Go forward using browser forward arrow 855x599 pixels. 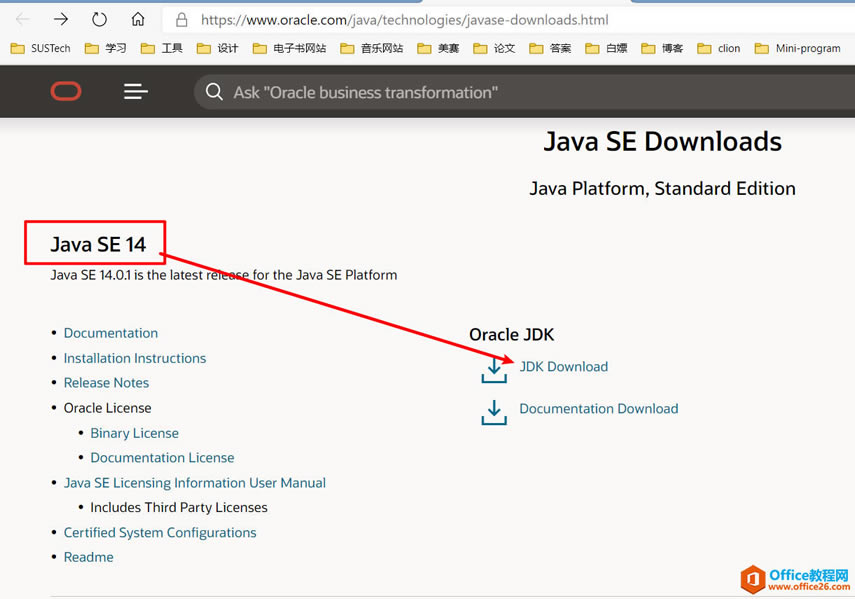click(61, 20)
